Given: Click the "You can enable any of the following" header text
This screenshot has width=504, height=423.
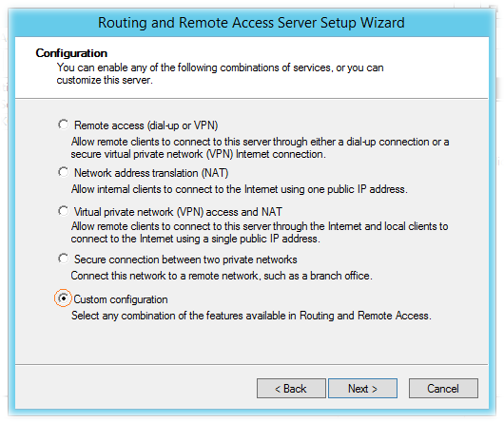Looking at the screenshot, I should pos(221,73).
